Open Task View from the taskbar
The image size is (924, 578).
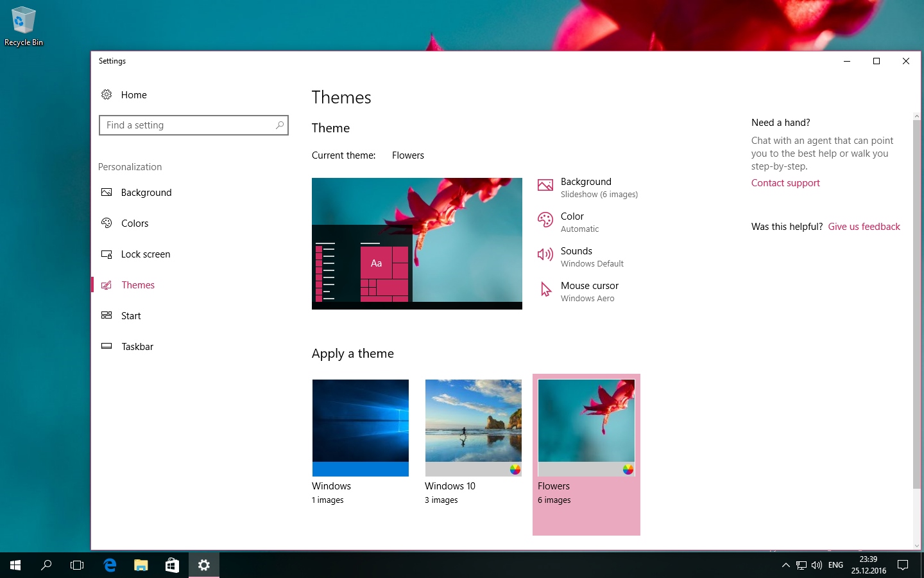pos(77,565)
